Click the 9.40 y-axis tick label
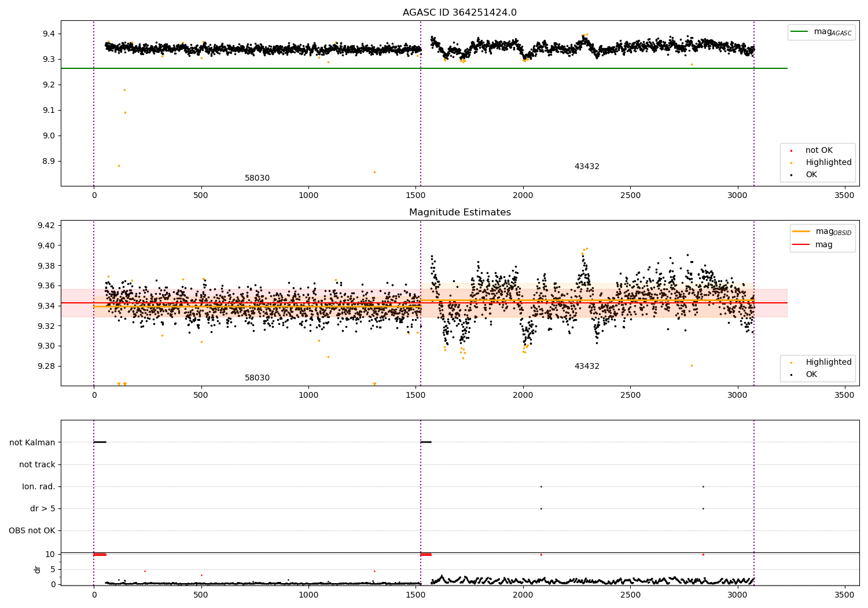 coord(46,246)
